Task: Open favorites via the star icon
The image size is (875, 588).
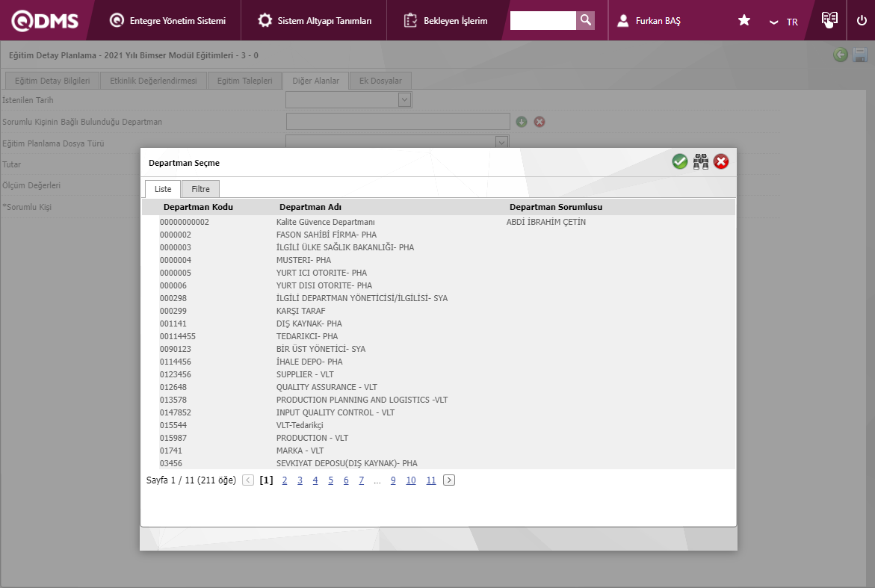Action: (x=744, y=21)
